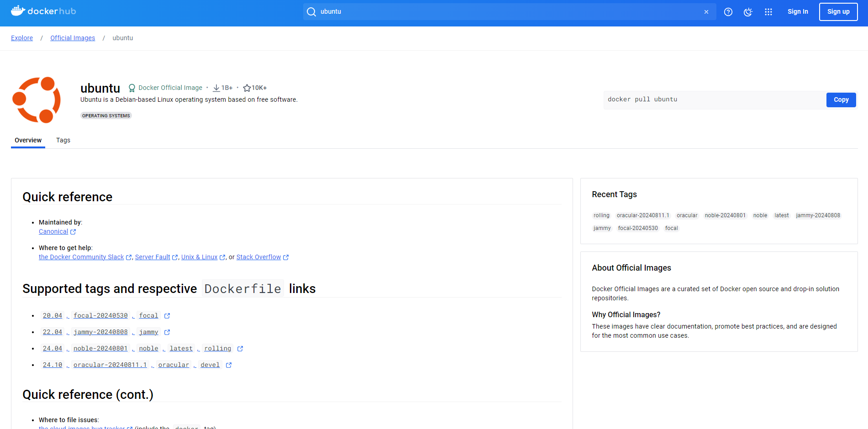Click the search magnifier icon
Viewport: 868px width, 429px height.
click(x=311, y=12)
